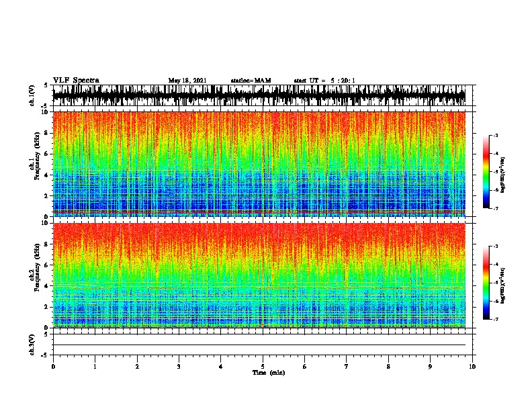Click the "VLF Spectra" title text
This screenshot has height=411, width=532.
pos(76,81)
